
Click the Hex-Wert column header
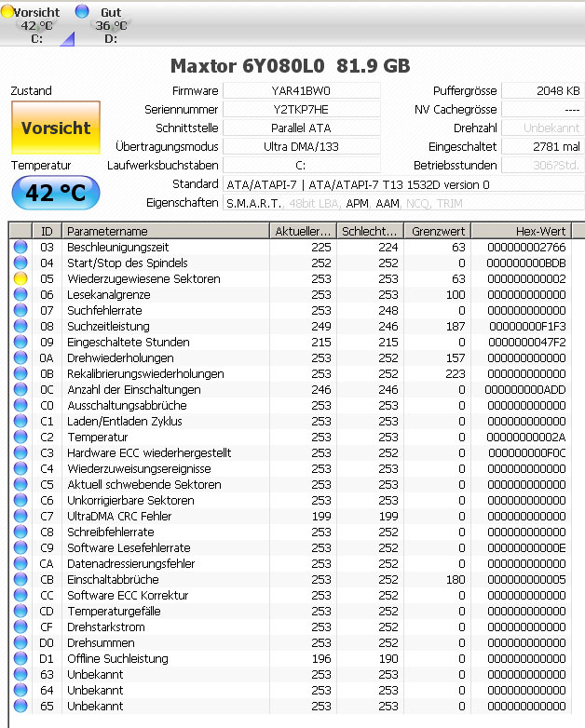coord(522,231)
